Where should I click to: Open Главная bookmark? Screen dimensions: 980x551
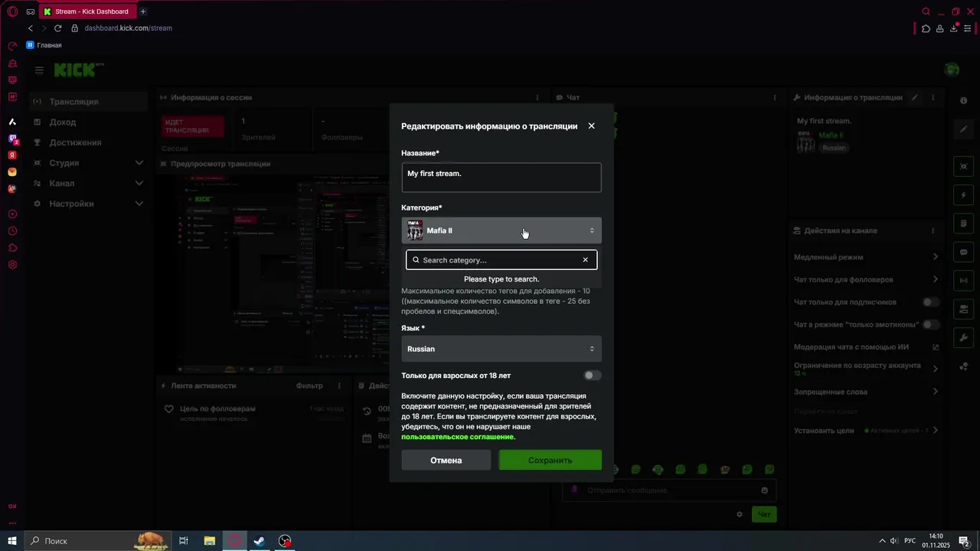(x=44, y=45)
